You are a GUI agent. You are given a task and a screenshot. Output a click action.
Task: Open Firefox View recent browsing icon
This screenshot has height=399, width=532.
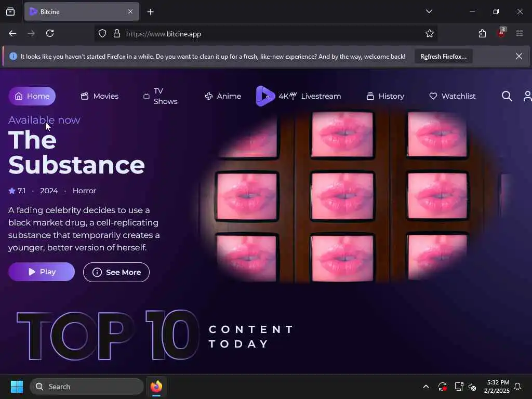(10, 12)
